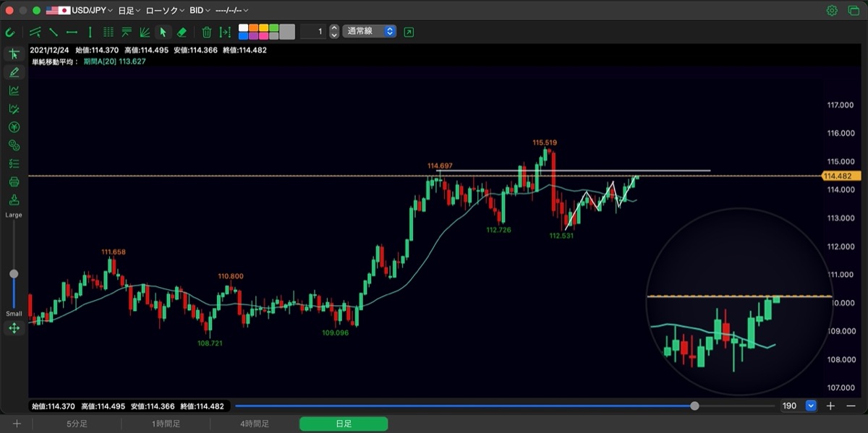Select the trend line drawing tool
Image resolution: width=868 pixels, height=433 pixels.
coord(54,32)
